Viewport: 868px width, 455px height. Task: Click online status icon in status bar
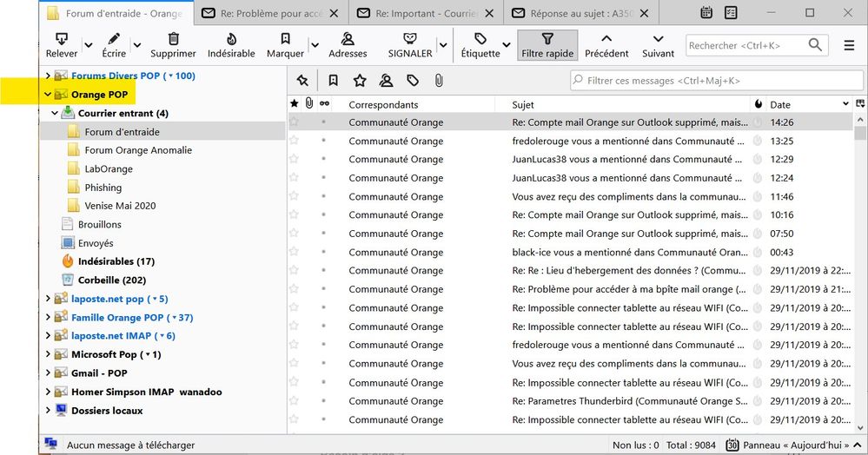pyautogui.click(x=51, y=444)
